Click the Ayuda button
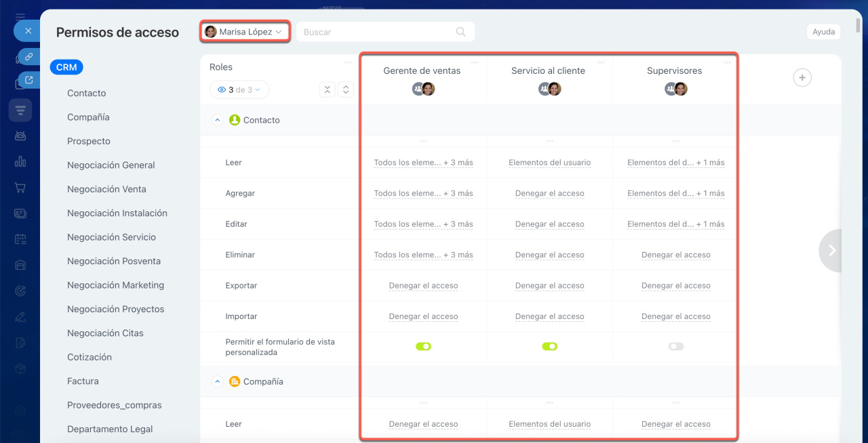The height and width of the screenshot is (443, 868). point(823,32)
